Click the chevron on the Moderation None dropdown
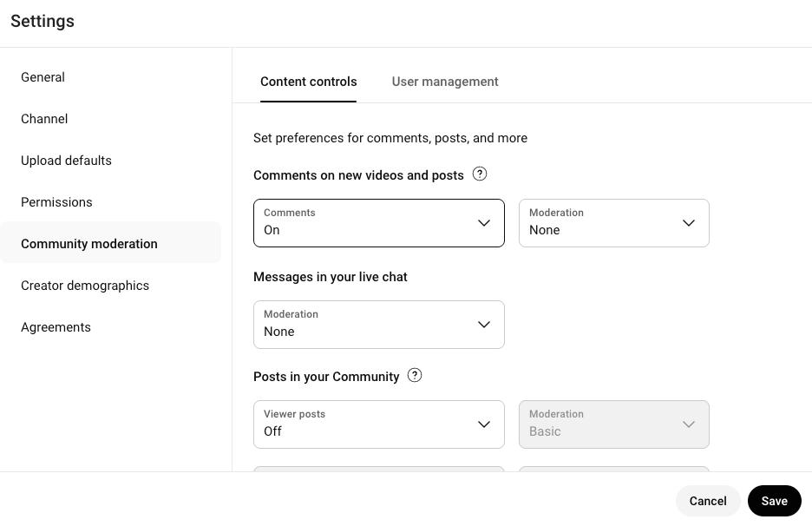The width and height of the screenshot is (812, 526). (689, 223)
